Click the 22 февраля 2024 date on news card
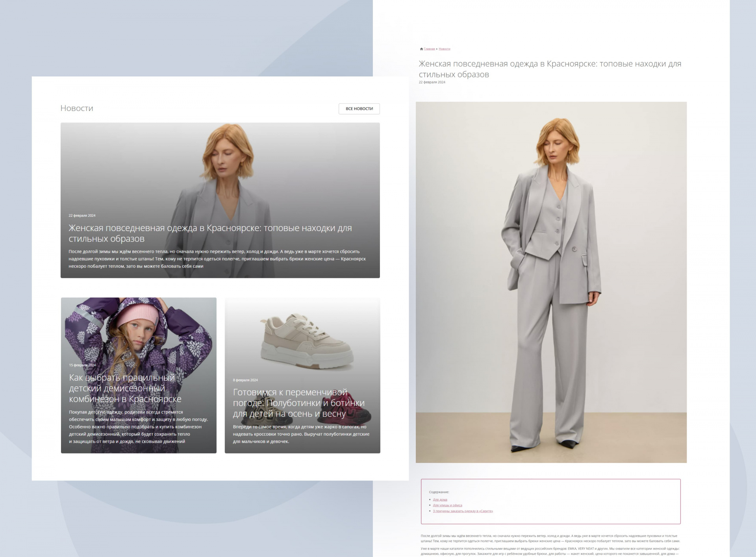The image size is (756, 557). 82,215
